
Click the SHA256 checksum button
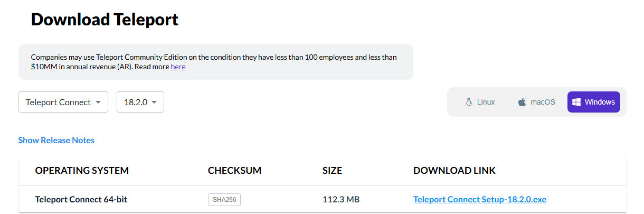click(x=224, y=200)
